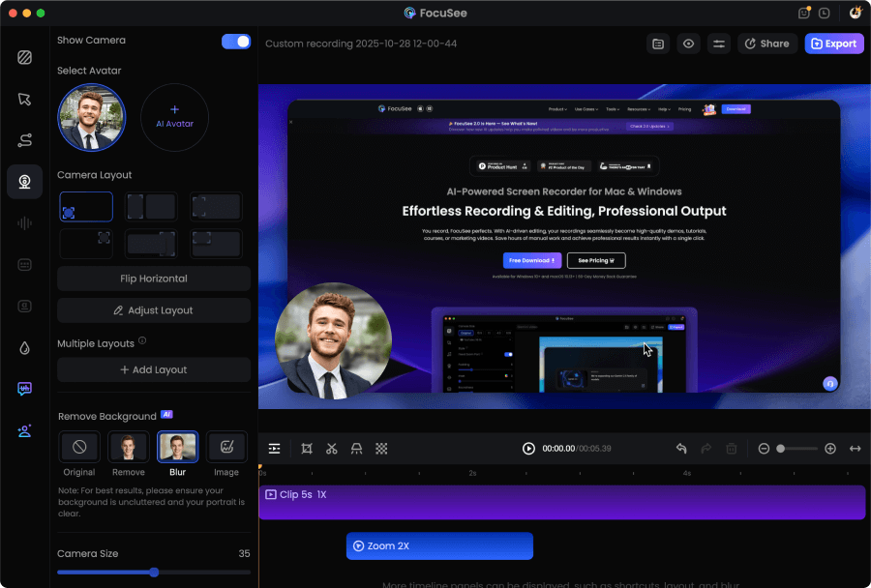Click the Flip Horizontal button
The width and height of the screenshot is (871, 588).
pyautogui.click(x=154, y=279)
